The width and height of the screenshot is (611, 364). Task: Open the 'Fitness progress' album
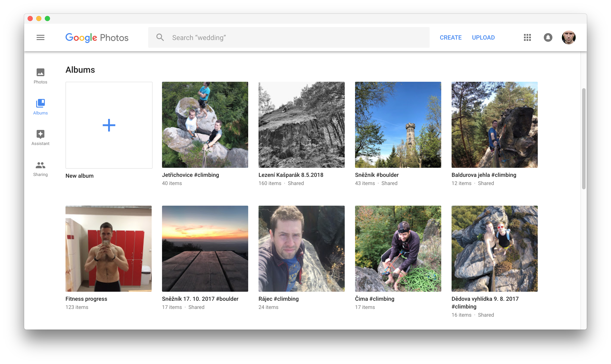coord(109,249)
